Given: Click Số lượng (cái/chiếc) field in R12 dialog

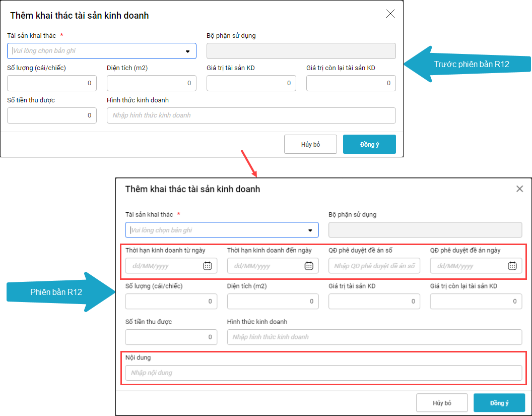Looking at the screenshot, I should point(171,302).
